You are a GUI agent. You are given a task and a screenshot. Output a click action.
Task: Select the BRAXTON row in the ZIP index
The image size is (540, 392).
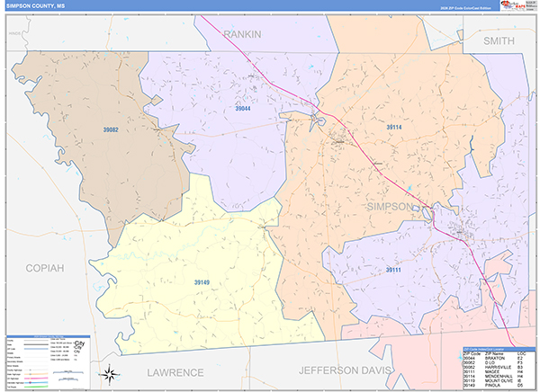pos(494,358)
